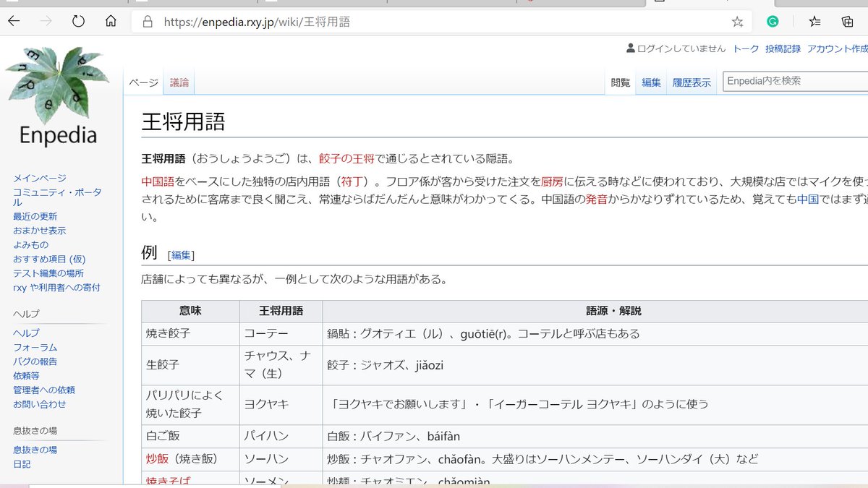Reload the page with refresh icon
Viewport: 868px width, 488px height.
[78, 22]
